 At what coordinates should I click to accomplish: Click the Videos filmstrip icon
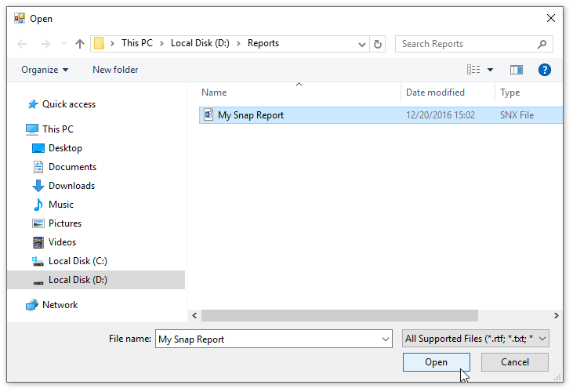click(x=38, y=242)
